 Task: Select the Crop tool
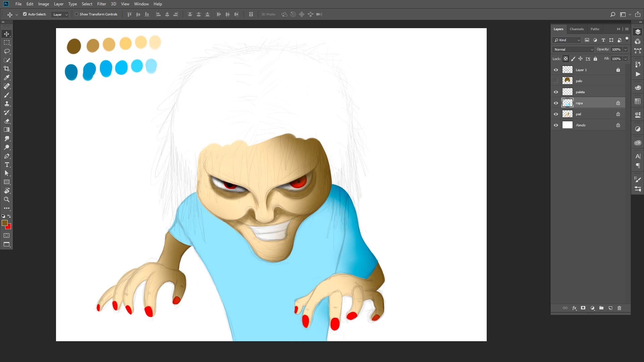pos(7,69)
